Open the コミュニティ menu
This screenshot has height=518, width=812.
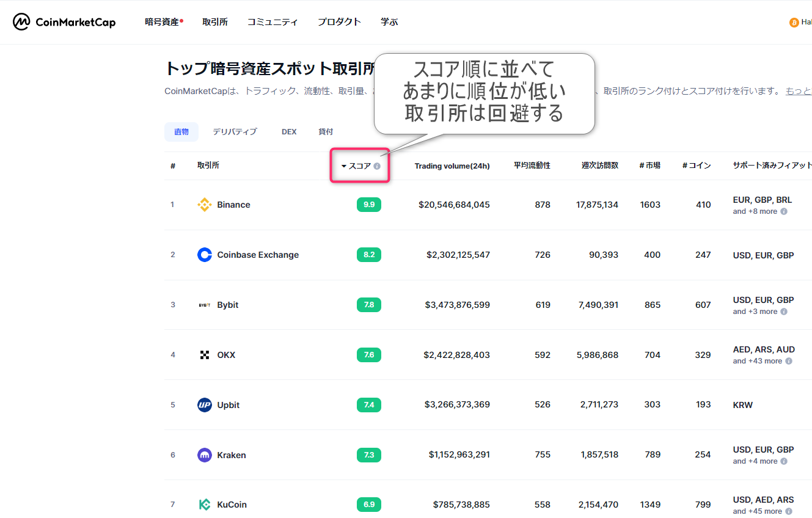click(272, 22)
